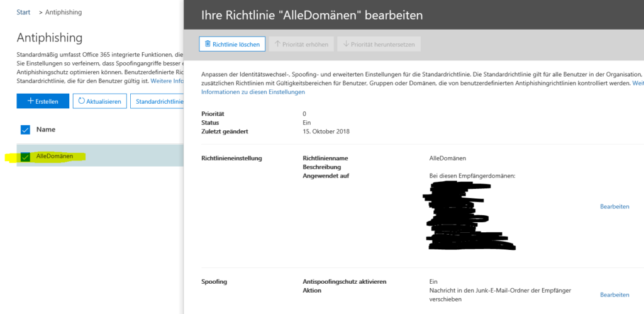Click Bearbeiten for the Spoofing section

[614, 294]
